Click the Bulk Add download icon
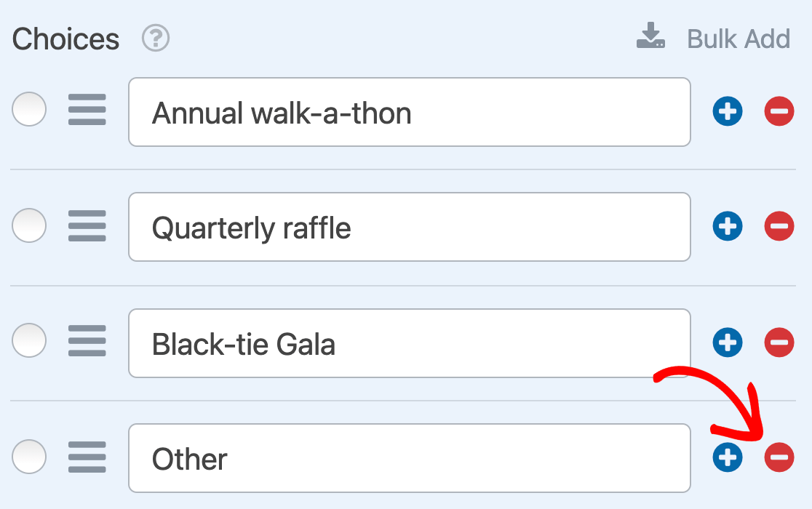The image size is (812, 509). [651, 36]
